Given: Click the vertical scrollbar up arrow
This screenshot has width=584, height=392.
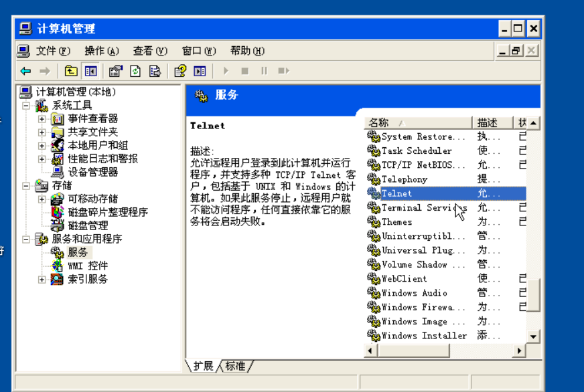Looking at the screenshot, I should [533, 122].
